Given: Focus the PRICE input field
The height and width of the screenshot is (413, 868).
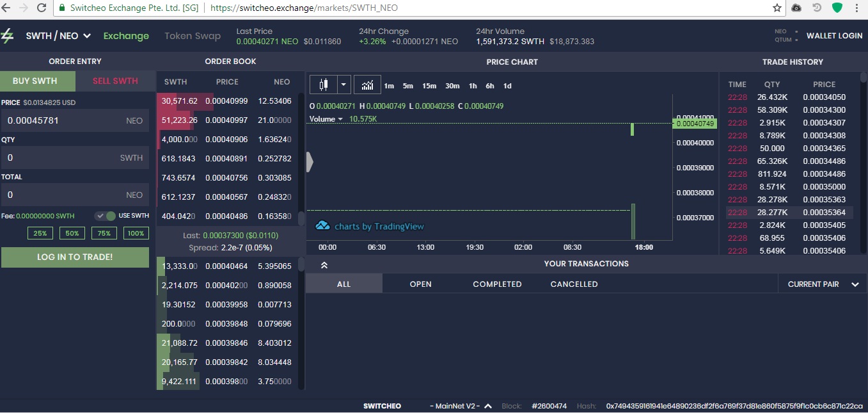Looking at the screenshot, I should pyautogui.click(x=75, y=120).
